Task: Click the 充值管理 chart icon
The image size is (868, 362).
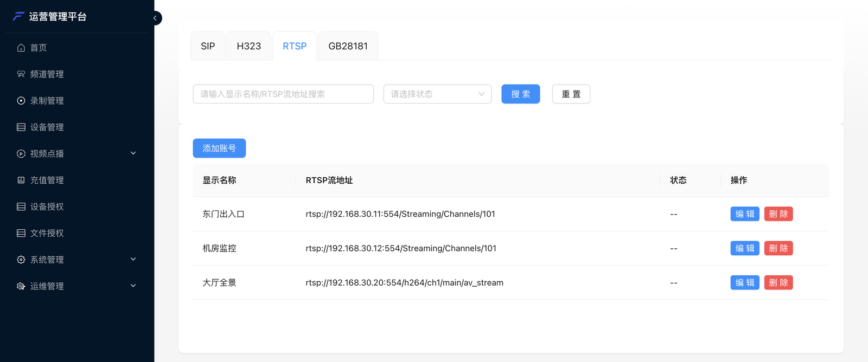Action: (x=21, y=180)
